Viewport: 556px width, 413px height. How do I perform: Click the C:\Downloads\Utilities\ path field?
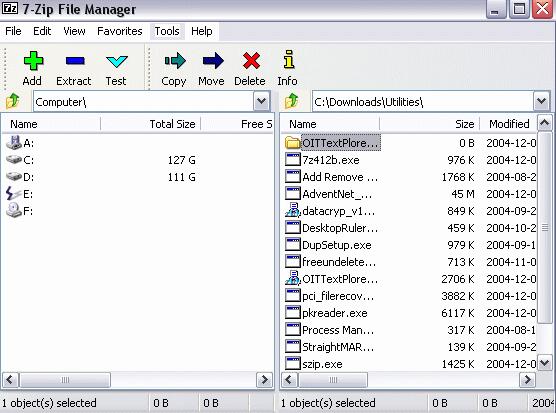pyautogui.click(x=423, y=102)
